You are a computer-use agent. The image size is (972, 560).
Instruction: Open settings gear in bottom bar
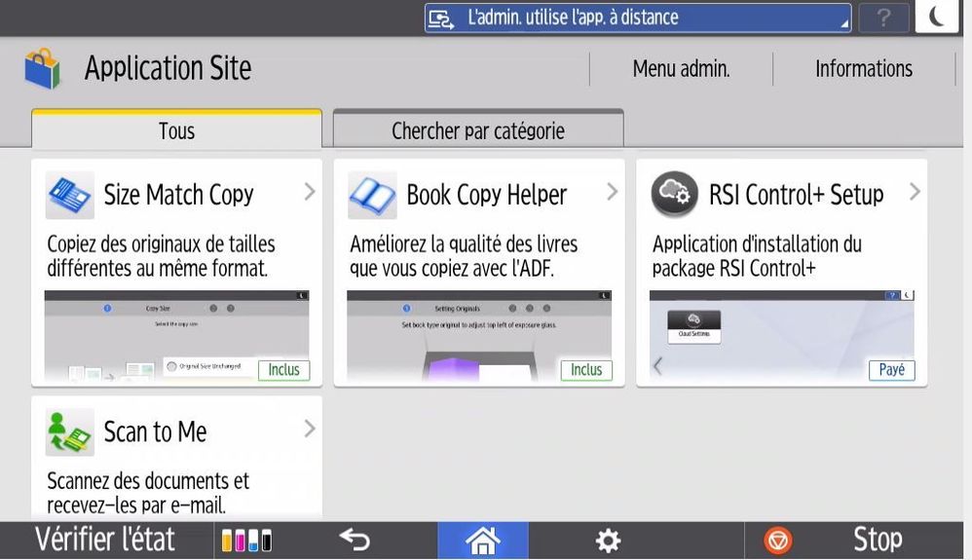point(608,541)
